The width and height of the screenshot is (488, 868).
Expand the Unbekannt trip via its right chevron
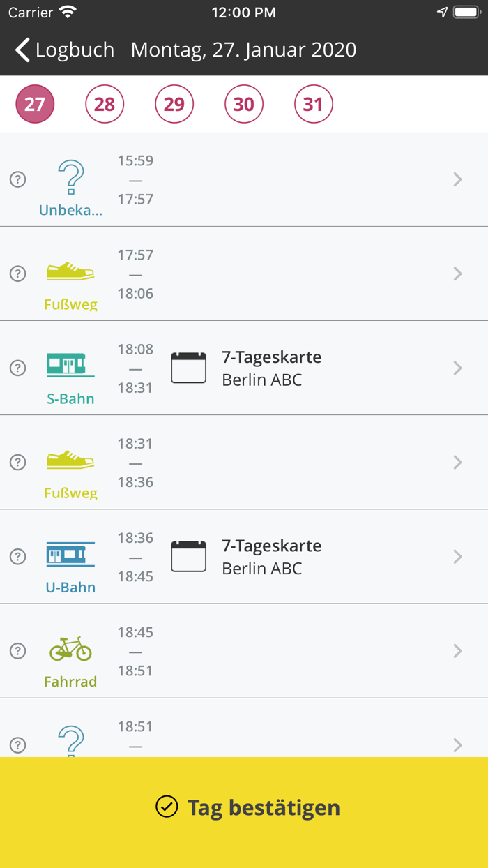tap(458, 179)
